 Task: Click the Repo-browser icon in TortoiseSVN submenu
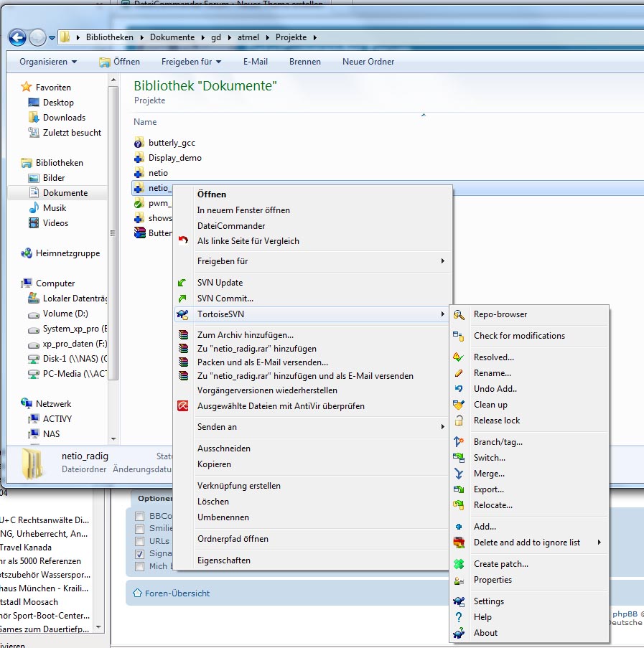coord(459,314)
